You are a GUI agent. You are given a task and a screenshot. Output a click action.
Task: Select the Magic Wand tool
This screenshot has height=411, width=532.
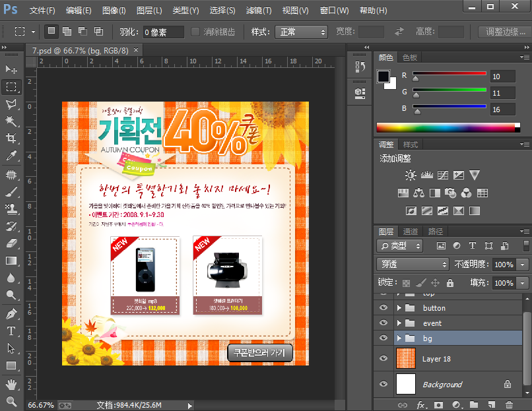pyautogui.click(x=11, y=121)
